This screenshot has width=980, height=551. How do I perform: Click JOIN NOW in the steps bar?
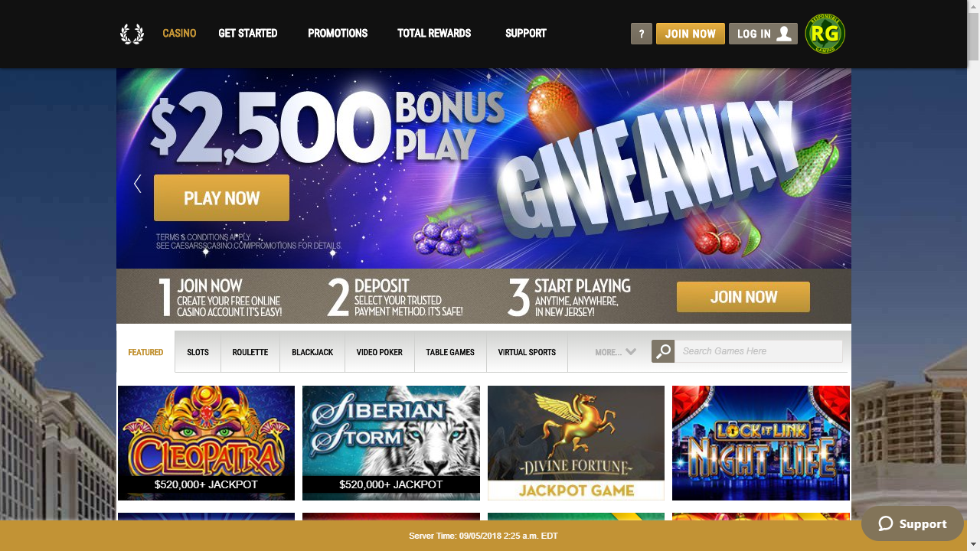743,297
